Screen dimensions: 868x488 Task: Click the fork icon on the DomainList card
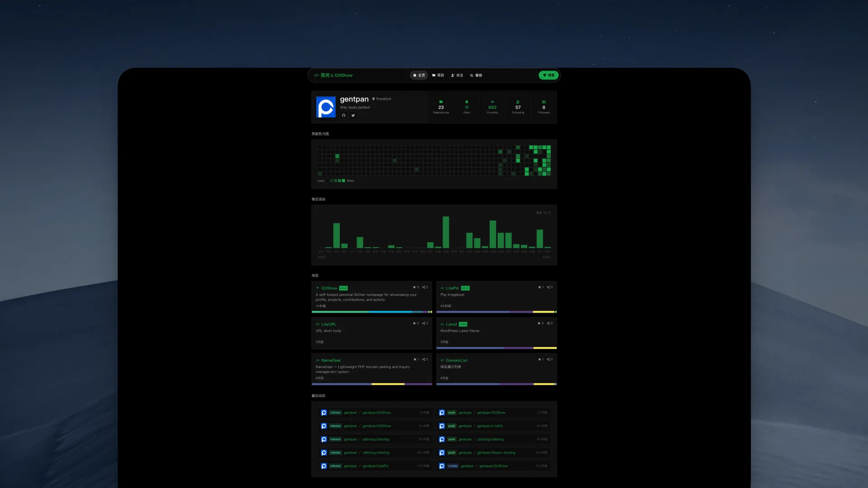coord(548,360)
